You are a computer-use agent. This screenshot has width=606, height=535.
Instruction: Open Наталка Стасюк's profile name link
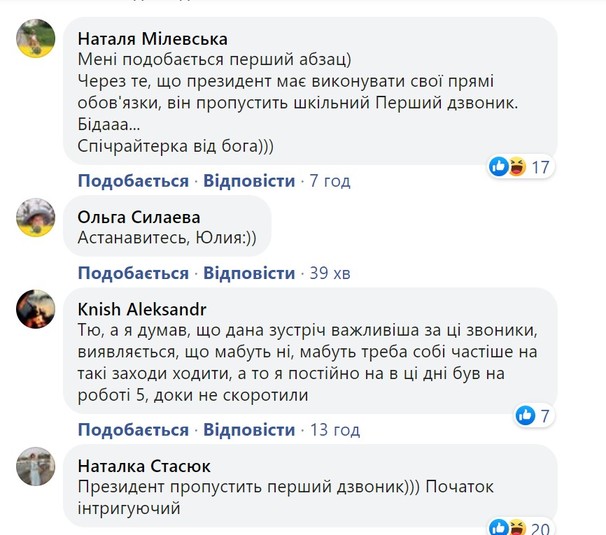click(147, 466)
